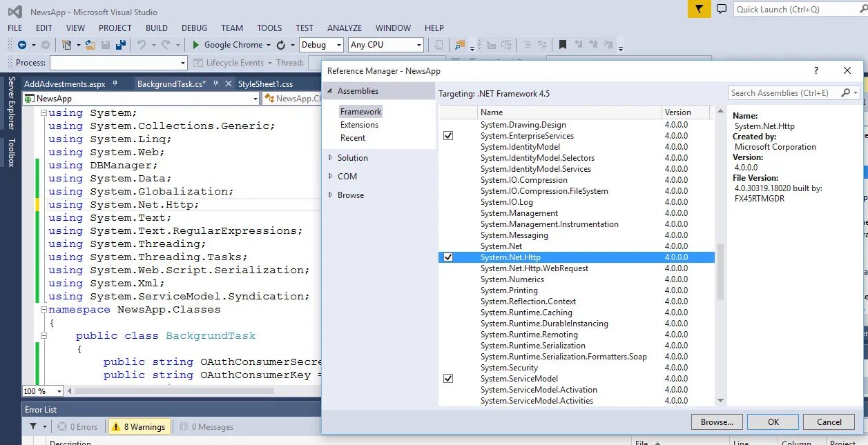This screenshot has height=445, width=868.
Task: Switch to the AddAdvestments.aspx tab
Action: point(64,83)
